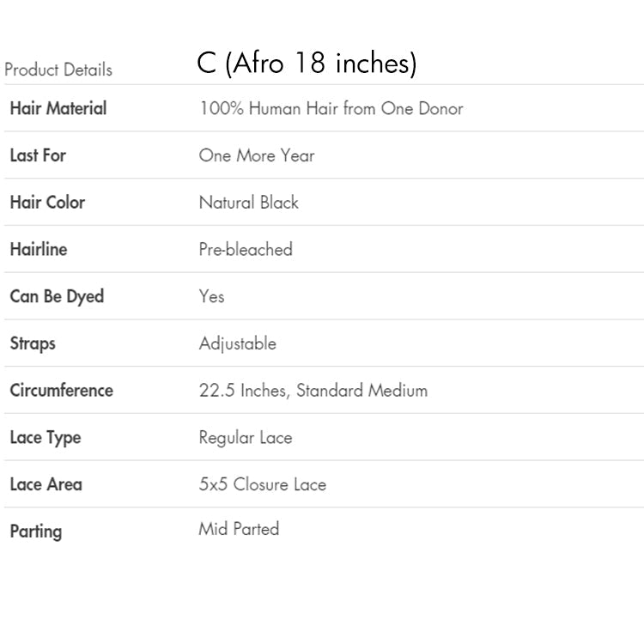Click the Parting label
Image resolution: width=644 pixels, height=644 pixels.
[x=36, y=532]
